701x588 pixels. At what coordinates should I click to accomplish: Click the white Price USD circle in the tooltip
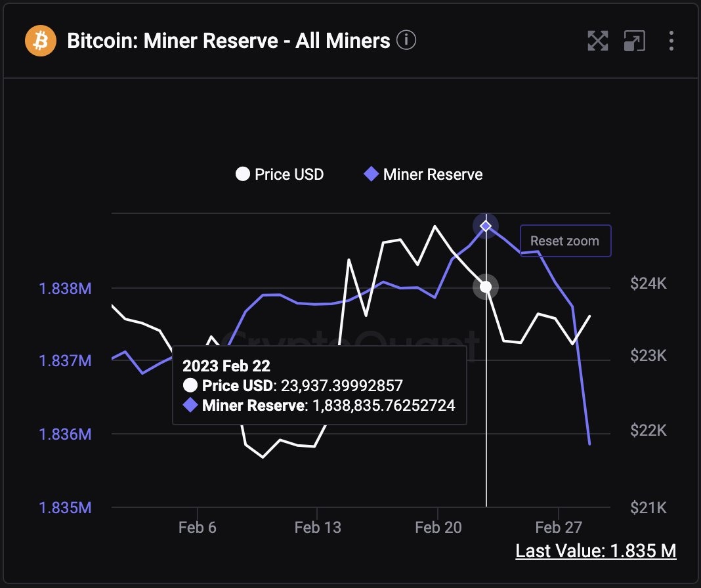pos(189,386)
